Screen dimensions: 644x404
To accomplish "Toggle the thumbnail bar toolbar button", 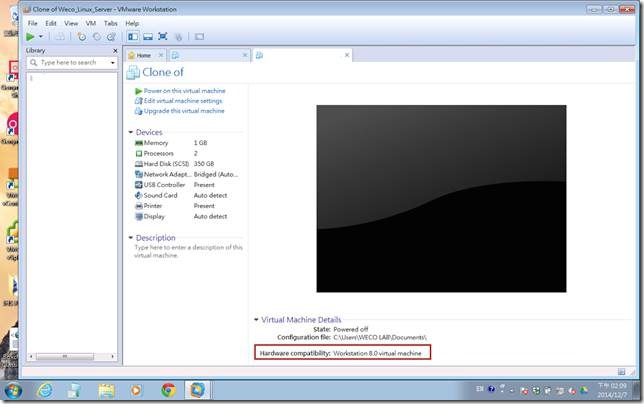I will pyautogui.click(x=148, y=37).
